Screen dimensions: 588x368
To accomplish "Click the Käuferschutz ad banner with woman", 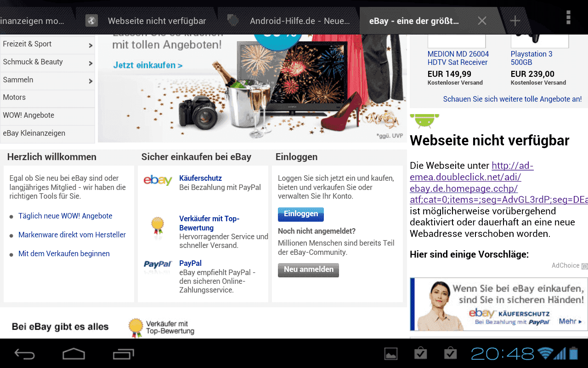I will (499, 304).
